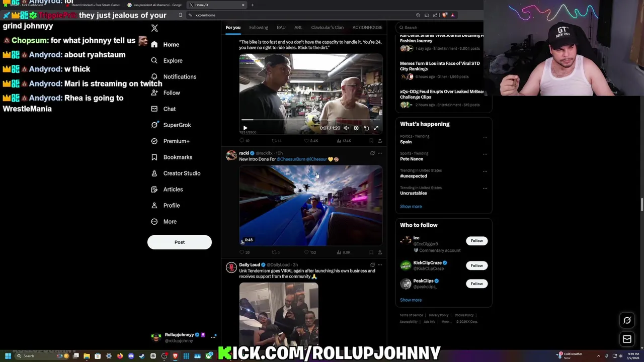Open the @CheesurBurn mention link
644x362 pixels.
291,159
